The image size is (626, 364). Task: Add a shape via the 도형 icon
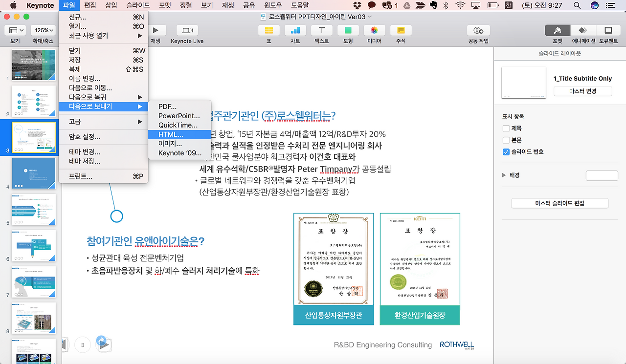(347, 30)
